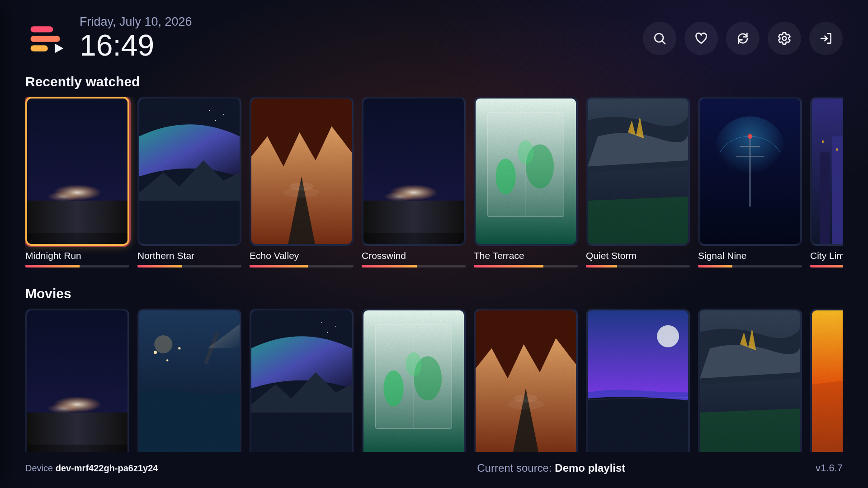The width and height of the screenshot is (868, 488).
Task: Open Echo Valley poster in Recently watched
Action: [x=302, y=171]
